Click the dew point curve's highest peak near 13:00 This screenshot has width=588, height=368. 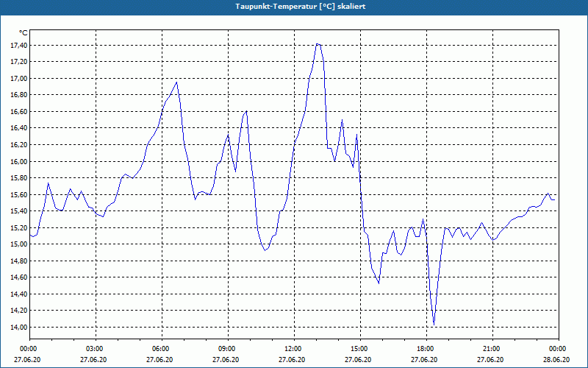(x=318, y=44)
